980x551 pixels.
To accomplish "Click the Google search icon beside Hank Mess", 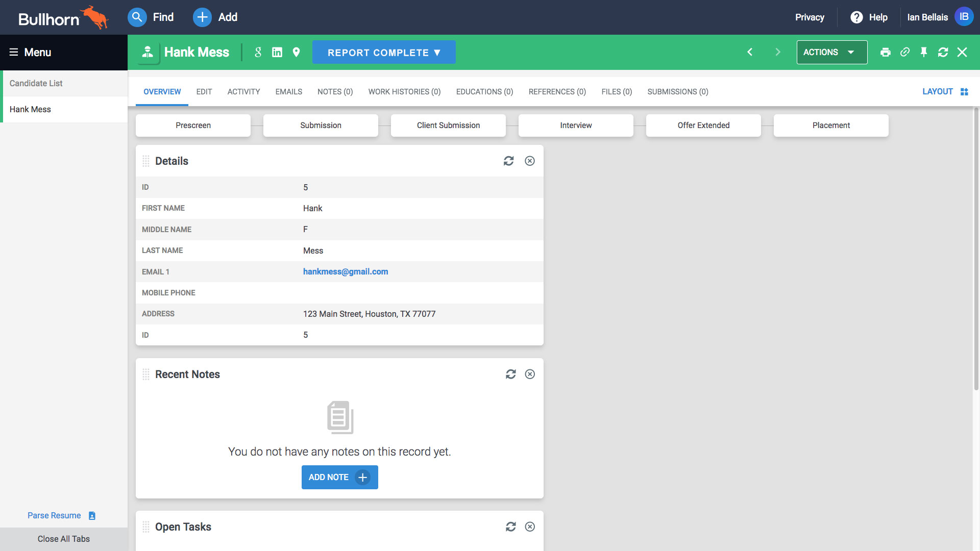I will point(258,52).
